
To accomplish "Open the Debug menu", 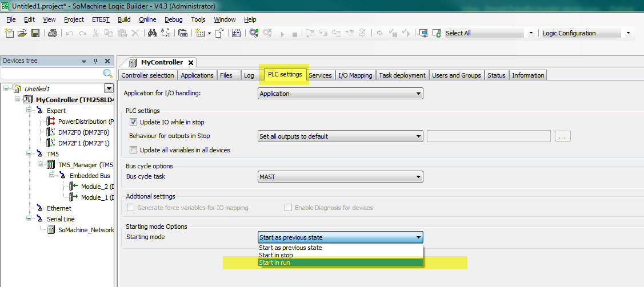I will click(173, 19).
